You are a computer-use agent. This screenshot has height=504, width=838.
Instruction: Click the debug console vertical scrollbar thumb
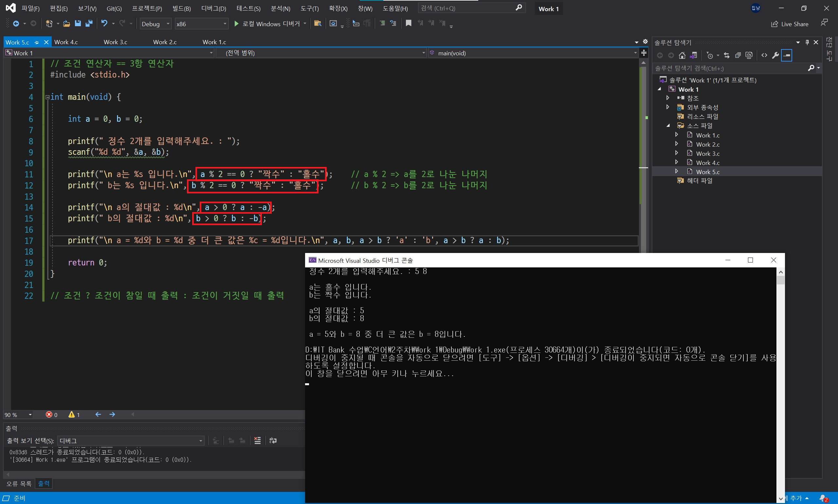pos(781,280)
